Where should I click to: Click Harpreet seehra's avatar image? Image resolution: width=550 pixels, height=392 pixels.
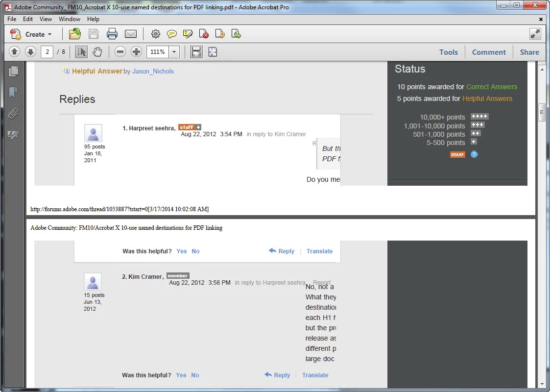[x=93, y=133]
